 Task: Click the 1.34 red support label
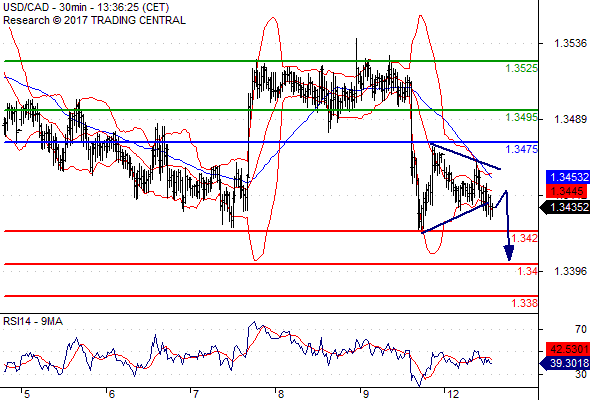click(528, 271)
